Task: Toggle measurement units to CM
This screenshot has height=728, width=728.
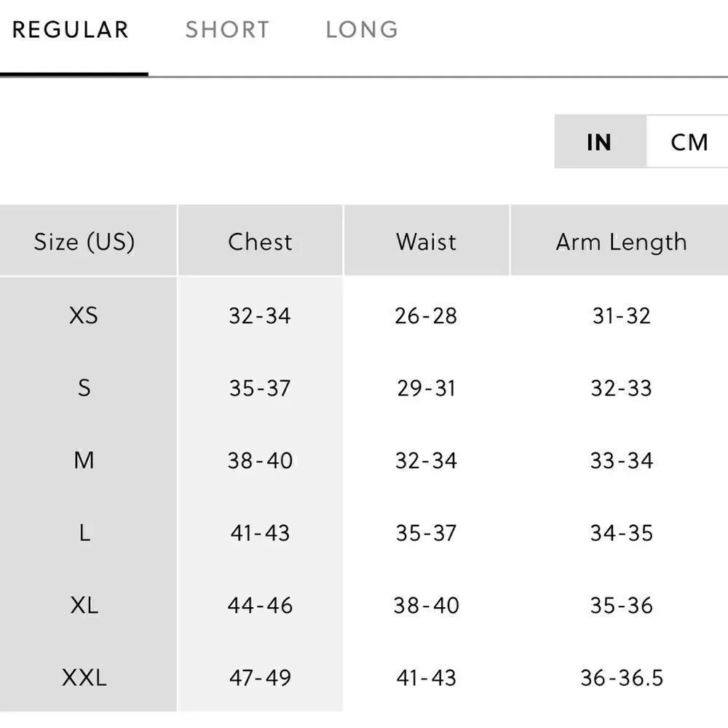Action: coord(689,142)
